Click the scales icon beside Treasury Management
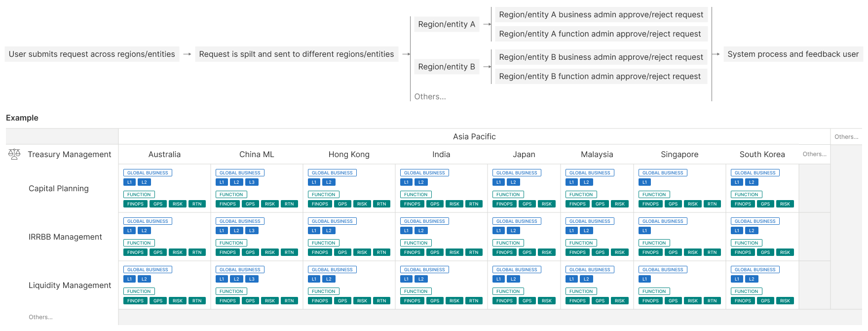Image resolution: width=868 pixels, height=331 pixels. [x=14, y=154]
